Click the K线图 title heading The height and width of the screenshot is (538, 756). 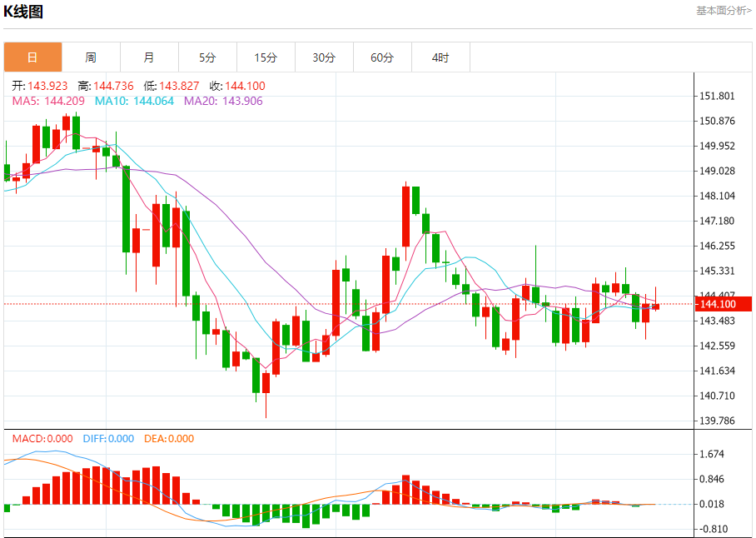click(24, 12)
